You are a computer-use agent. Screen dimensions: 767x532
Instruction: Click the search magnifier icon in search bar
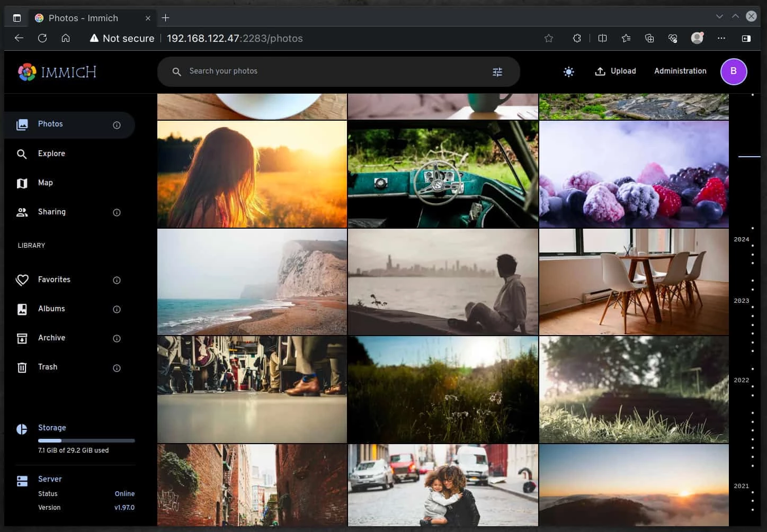click(177, 71)
